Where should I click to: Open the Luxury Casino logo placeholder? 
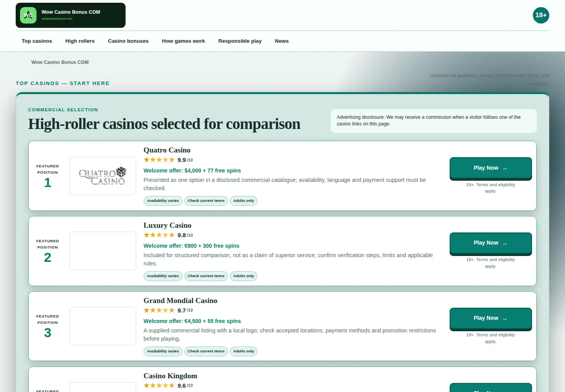[x=103, y=251]
